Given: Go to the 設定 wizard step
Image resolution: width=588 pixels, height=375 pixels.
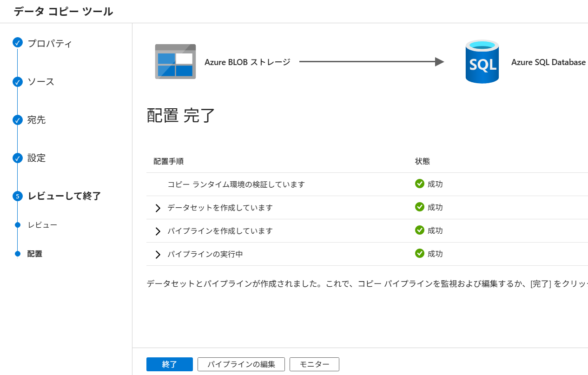Looking at the screenshot, I should 36,158.
